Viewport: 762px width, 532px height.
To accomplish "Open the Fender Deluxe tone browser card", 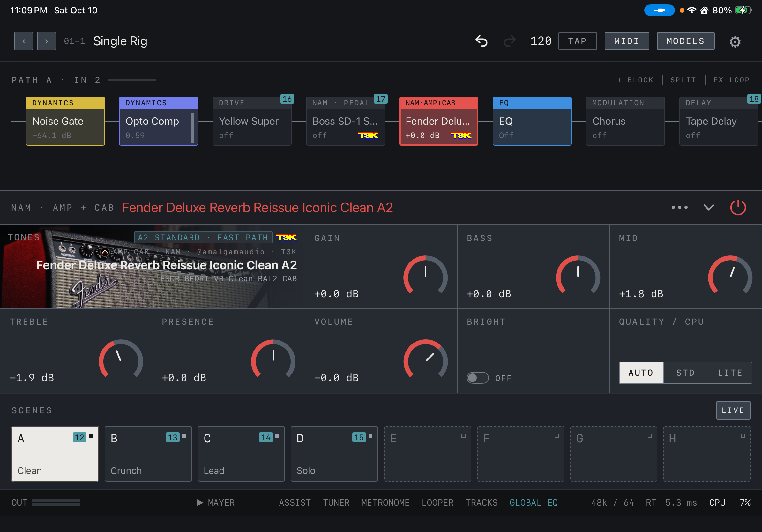I will (x=152, y=267).
